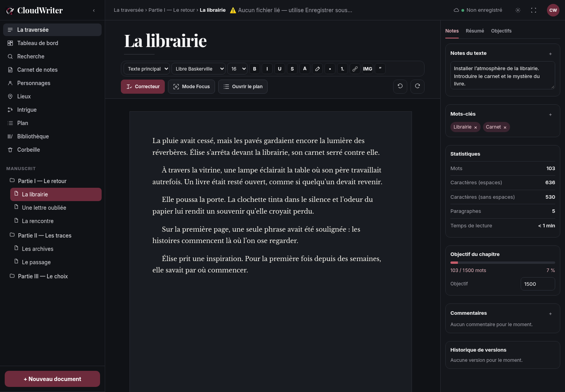Viewport: 565px width, 392px height.
Task: Insert a bulleted list
Action: click(330, 69)
